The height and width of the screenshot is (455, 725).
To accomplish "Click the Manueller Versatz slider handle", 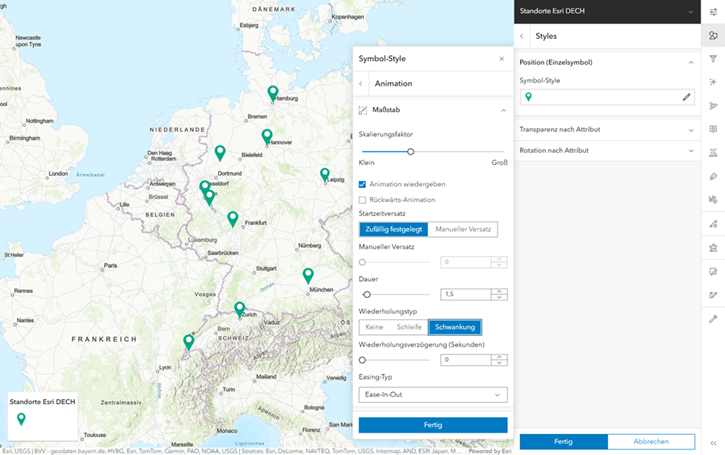I will pyautogui.click(x=362, y=262).
